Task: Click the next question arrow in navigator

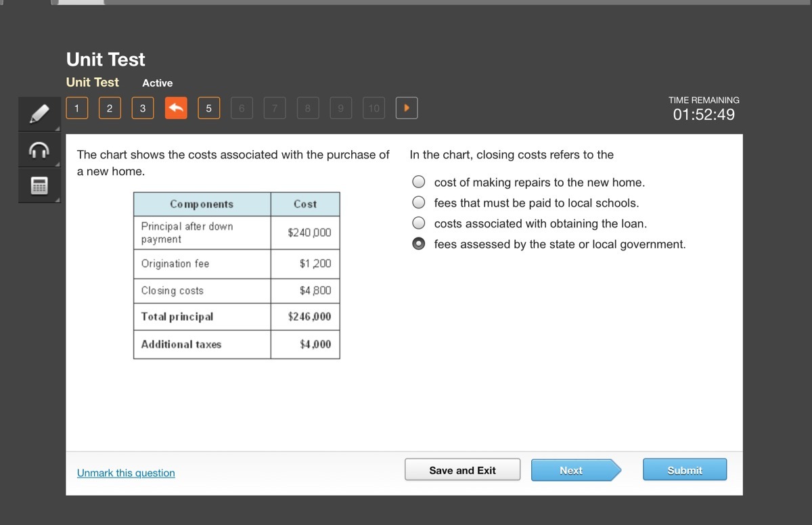Action: 407,108
